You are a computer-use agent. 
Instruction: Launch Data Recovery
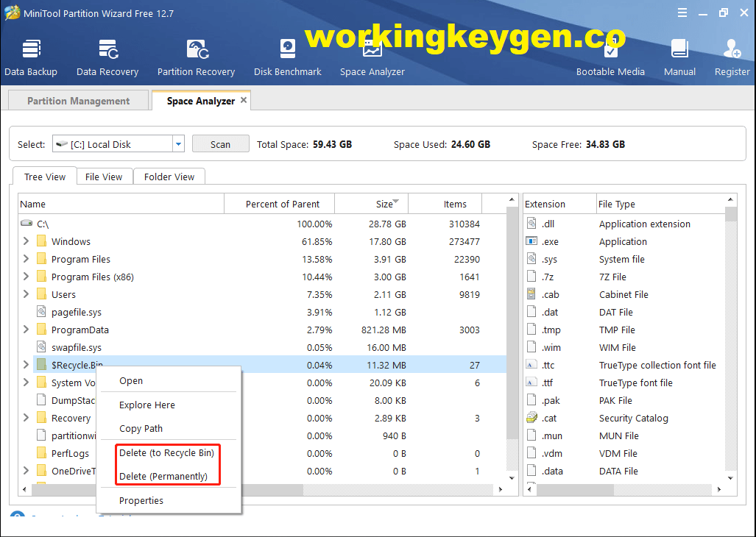[x=107, y=51]
